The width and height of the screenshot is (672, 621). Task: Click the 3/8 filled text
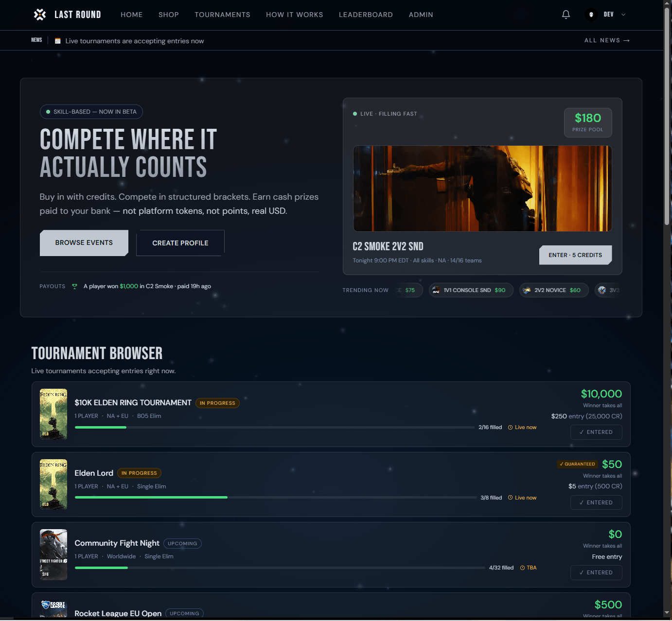[x=491, y=498]
